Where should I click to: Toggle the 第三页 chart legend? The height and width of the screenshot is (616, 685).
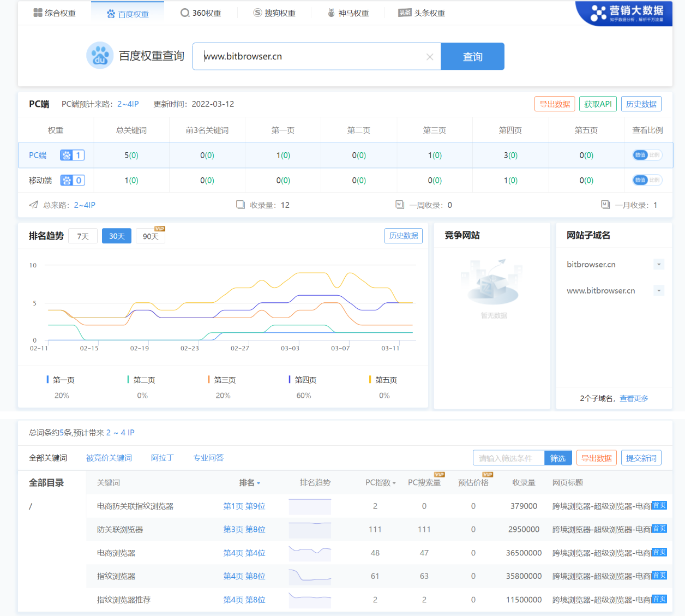(223, 380)
